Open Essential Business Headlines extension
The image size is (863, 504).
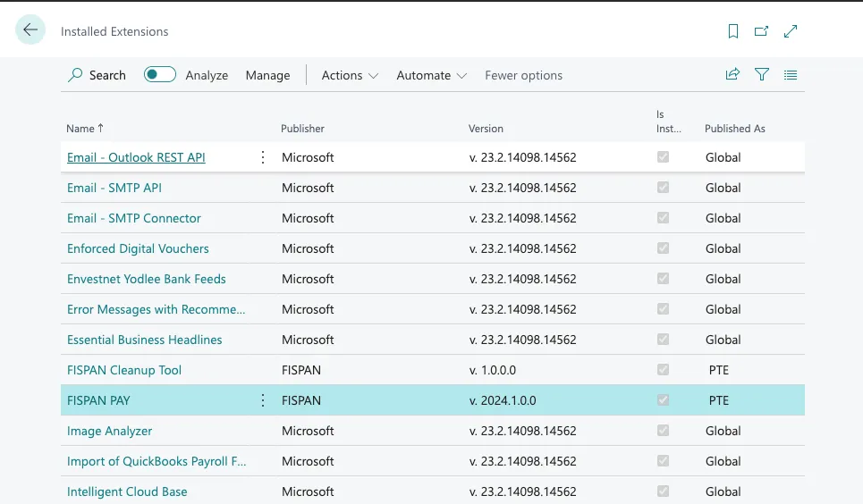click(145, 340)
